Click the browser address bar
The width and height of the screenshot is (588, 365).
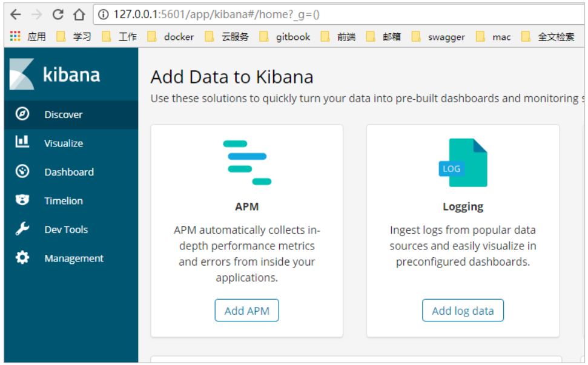(x=339, y=15)
